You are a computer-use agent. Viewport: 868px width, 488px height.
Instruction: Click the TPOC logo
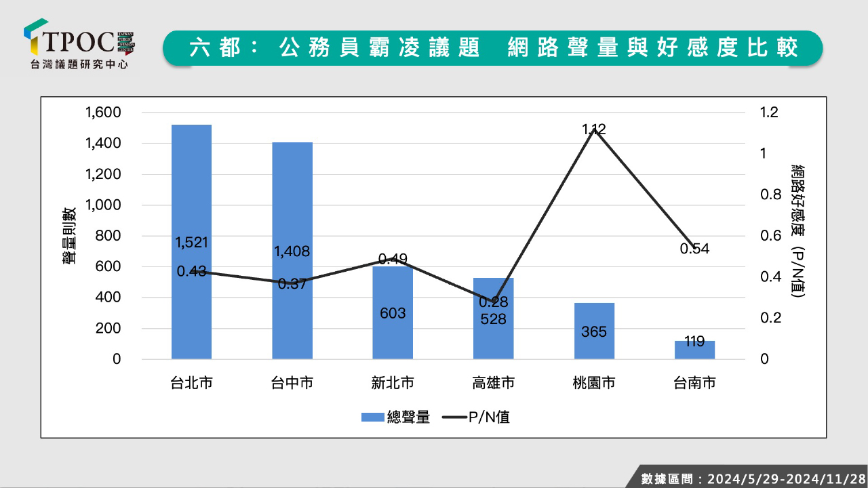[79, 39]
